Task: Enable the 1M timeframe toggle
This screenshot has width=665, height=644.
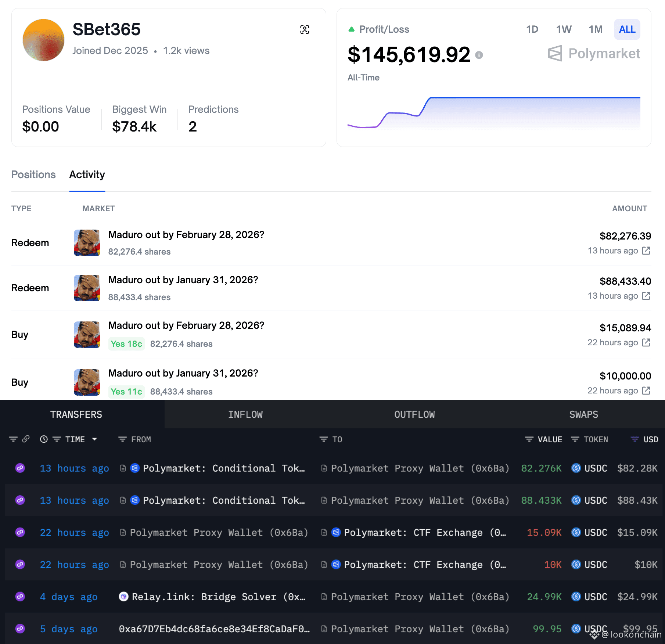Action: [595, 29]
